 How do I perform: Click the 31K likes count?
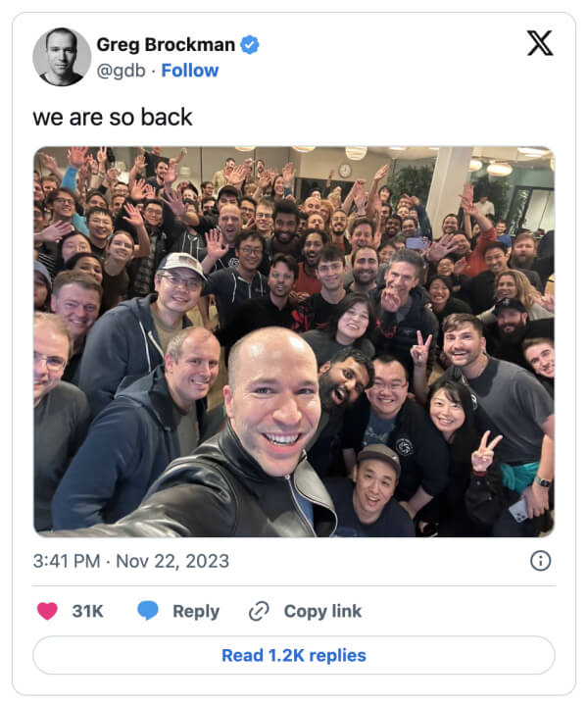tap(87, 611)
